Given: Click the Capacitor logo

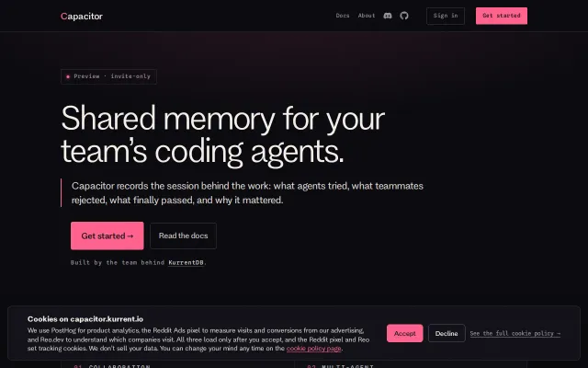Looking at the screenshot, I should point(82,17).
